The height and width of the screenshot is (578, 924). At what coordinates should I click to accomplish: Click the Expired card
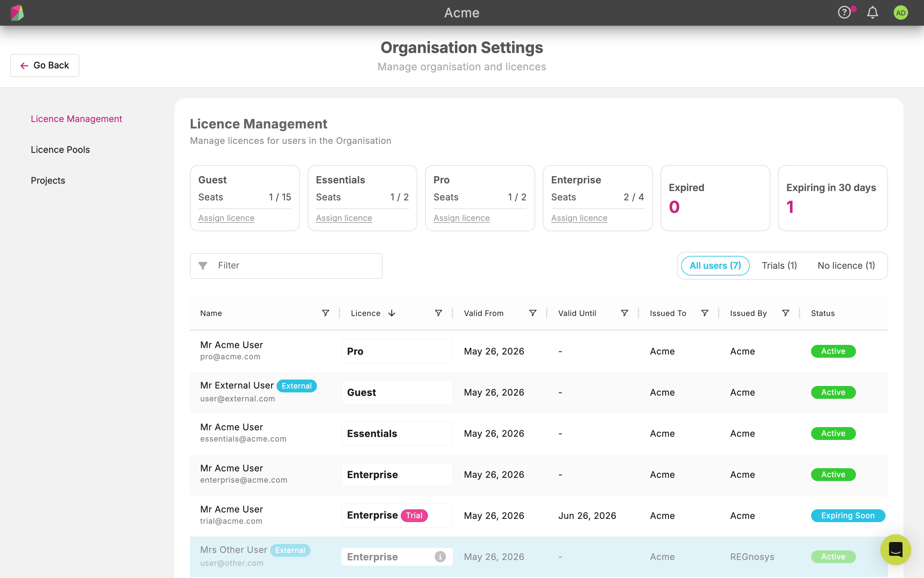[x=715, y=198]
